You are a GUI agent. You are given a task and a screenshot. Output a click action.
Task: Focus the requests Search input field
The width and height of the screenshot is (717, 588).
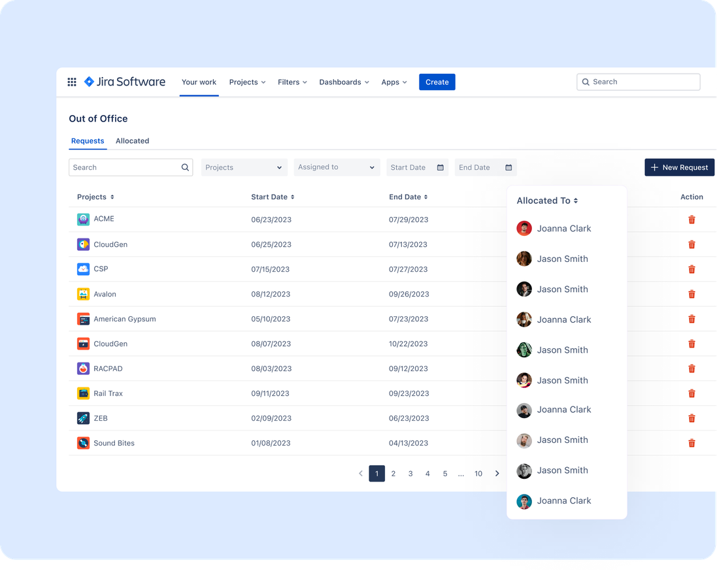click(131, 167)
